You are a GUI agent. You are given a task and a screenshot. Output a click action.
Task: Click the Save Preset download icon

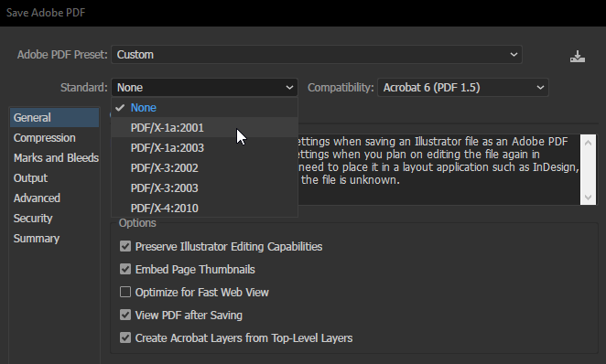[578, 57]
